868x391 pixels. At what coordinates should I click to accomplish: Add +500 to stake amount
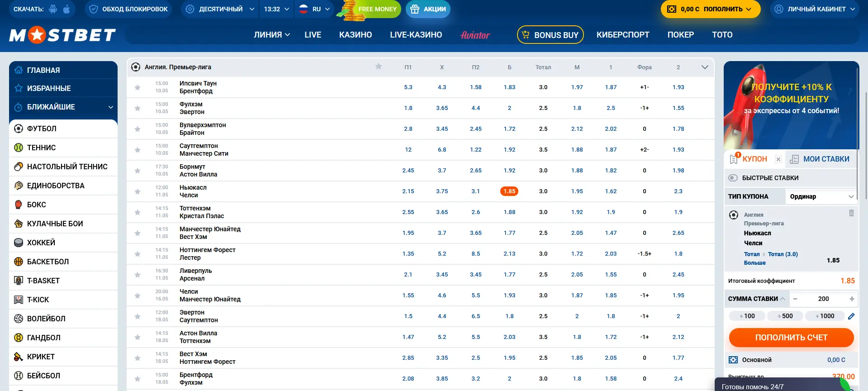click(785, 316)
